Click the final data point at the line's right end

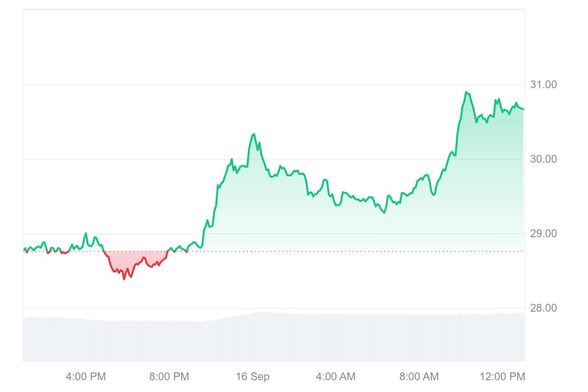[523, 109]
